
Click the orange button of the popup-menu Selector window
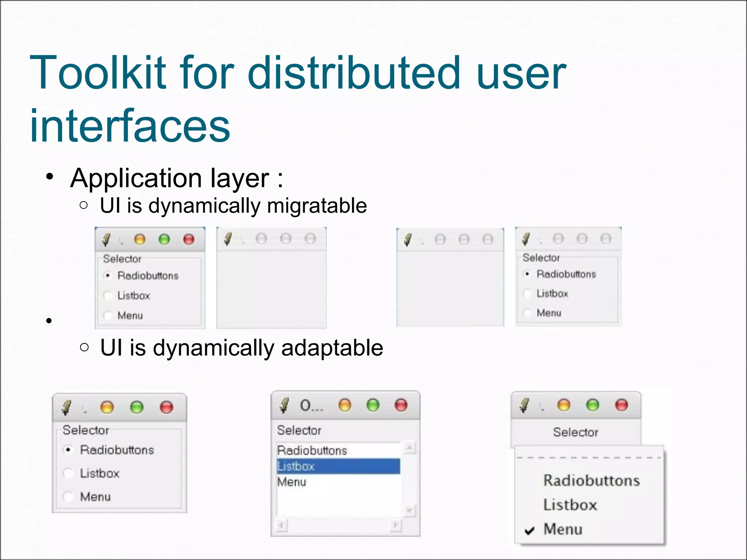[564, 405]
